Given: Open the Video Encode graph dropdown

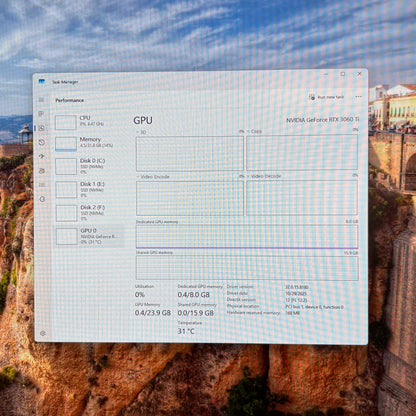Looking at the screenshot, I should pos(153,177).
